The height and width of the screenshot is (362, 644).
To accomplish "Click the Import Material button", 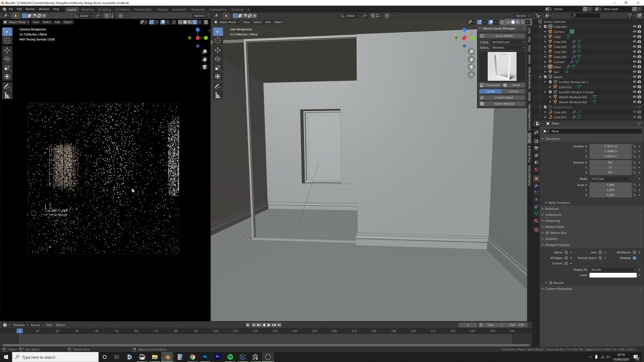I will point(502,104).
